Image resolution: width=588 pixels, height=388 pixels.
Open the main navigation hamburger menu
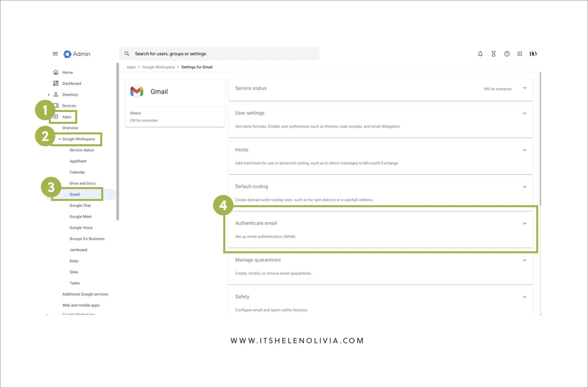pos(55,54)
